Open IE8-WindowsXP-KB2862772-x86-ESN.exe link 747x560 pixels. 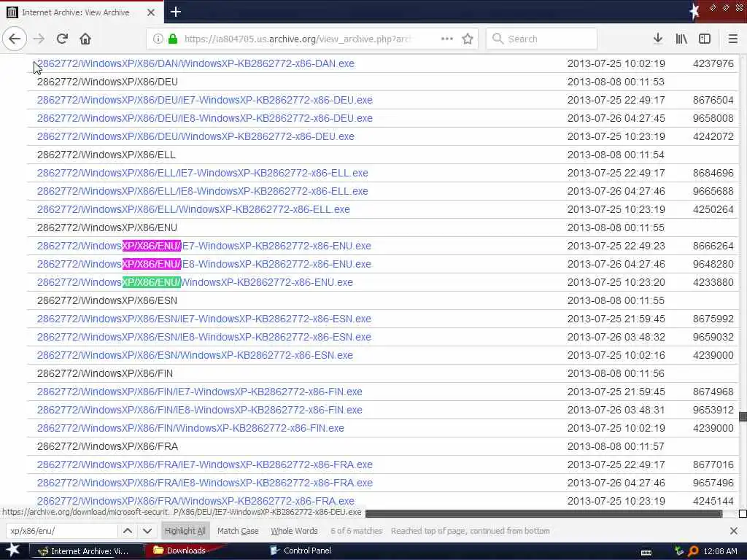tap(204, 337)
